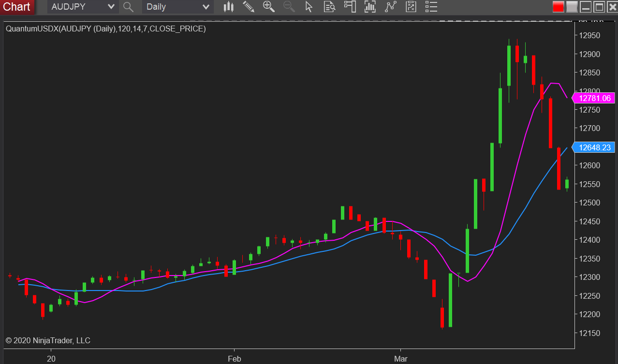Click the line drawing icon with connected nodes
Image resolution: width=618 pixels, height=364 pixels.
tap(391, 7)
